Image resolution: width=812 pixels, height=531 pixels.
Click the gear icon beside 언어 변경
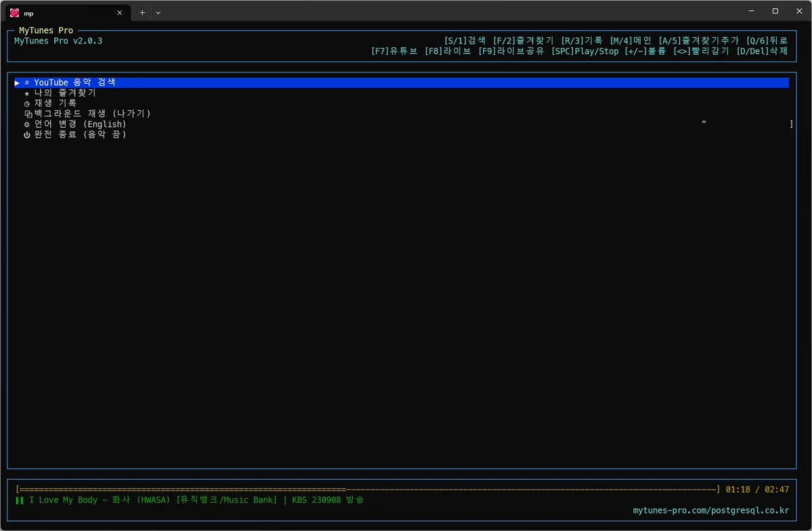27,124
